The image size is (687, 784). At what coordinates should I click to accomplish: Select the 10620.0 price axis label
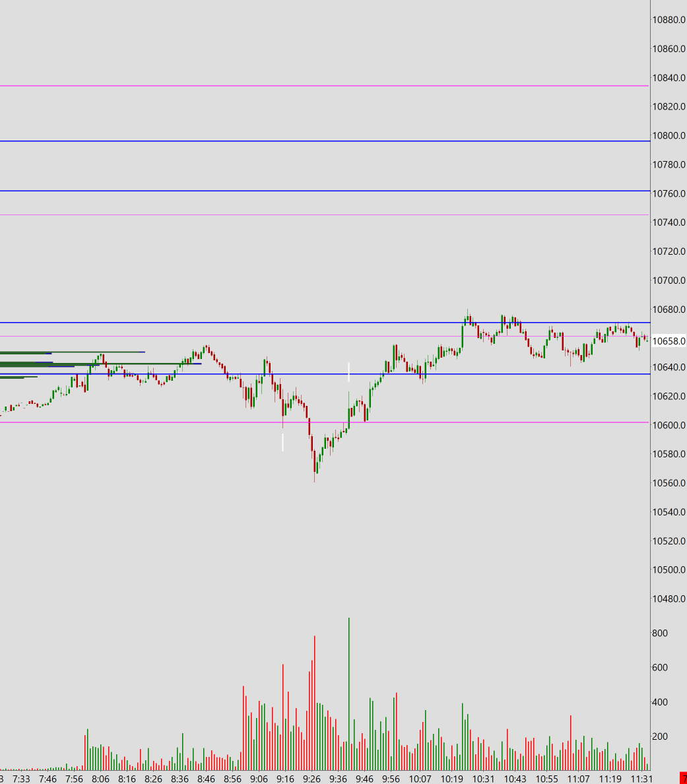[669, 397]
